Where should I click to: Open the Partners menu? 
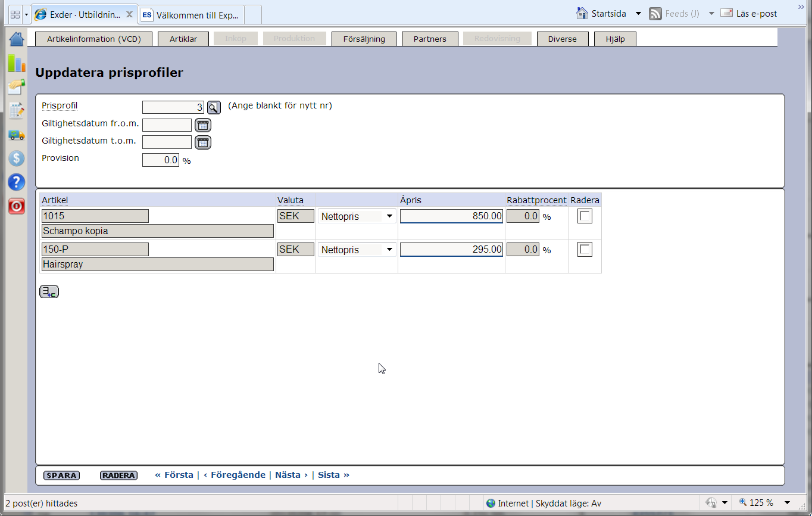(x=430, y=39)
